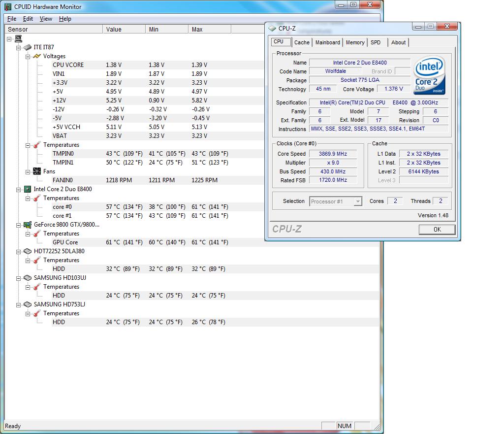Click the Hardware Monitor window resize grip
The width and height of the screenshot is (504, 434).
[x=377, y=427]
